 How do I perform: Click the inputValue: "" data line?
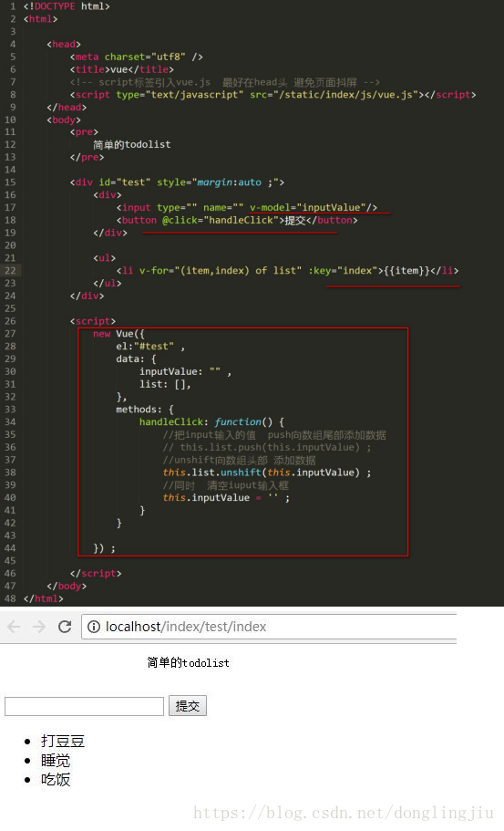tap(185, 371)
